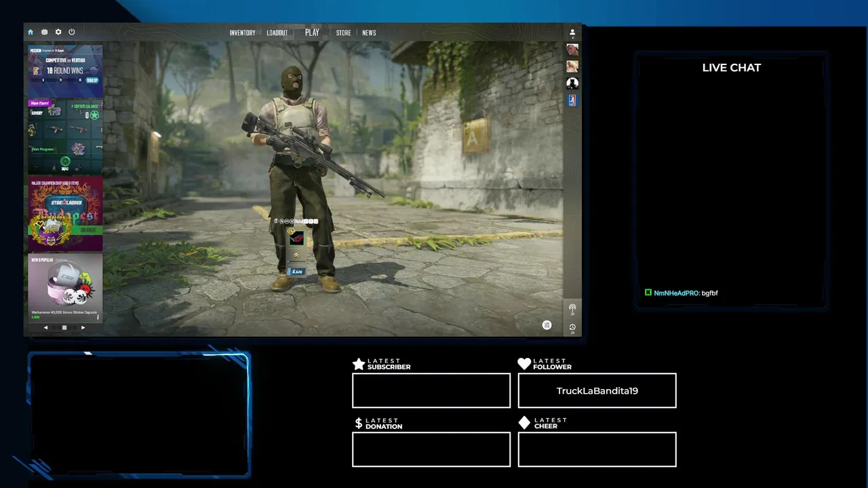
Task: Go to the Home icon in CS2 menu
Action: pos(30,32)
